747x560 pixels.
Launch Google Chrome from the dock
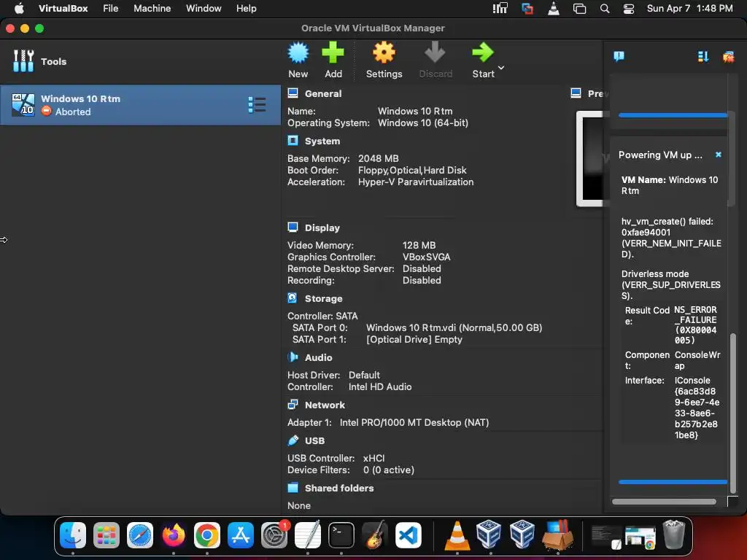(206, 535)
